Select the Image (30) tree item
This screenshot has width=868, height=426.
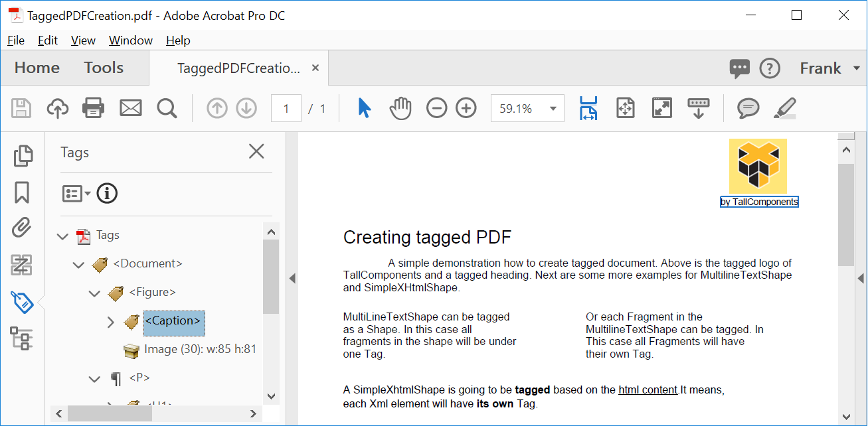pyautogui.click(x=200, y=350)
